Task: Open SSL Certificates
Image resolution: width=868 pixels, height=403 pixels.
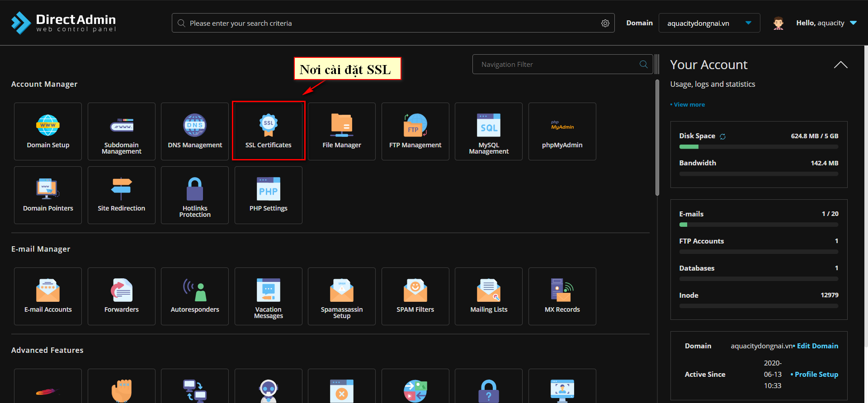Action: [x=269, y=131]
